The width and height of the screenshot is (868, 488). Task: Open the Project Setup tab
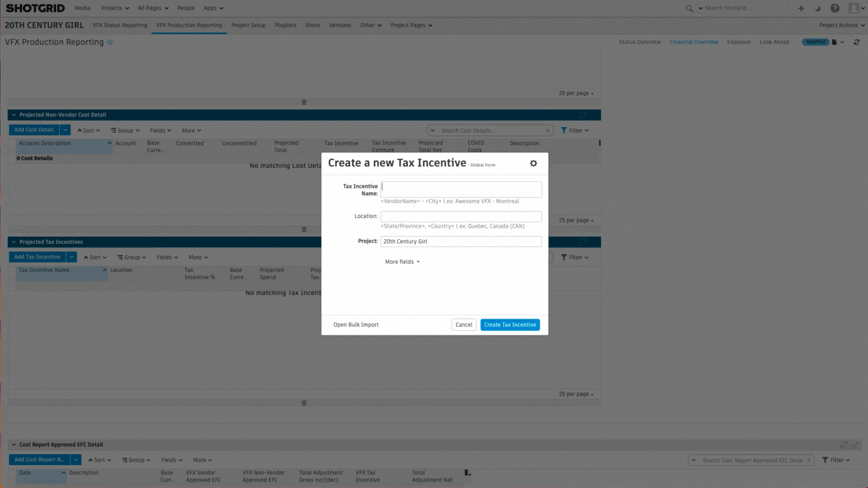coord(248,25)
